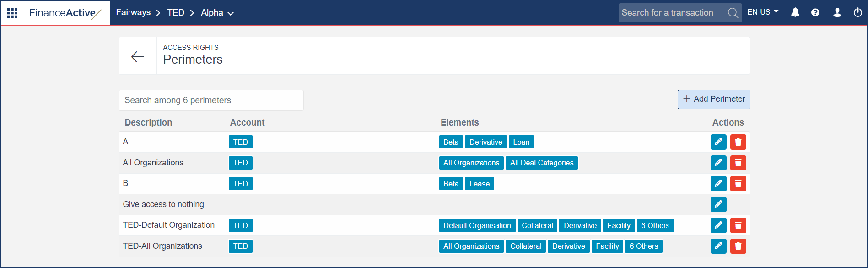Open the EN-US language dropdown

click(763, 12)
